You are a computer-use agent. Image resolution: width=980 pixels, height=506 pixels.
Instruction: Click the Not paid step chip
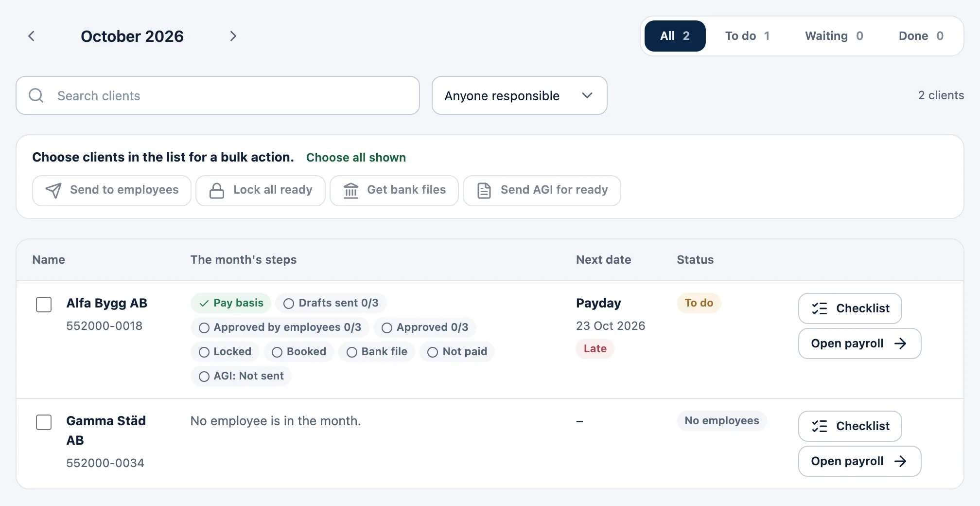[457, 352]
